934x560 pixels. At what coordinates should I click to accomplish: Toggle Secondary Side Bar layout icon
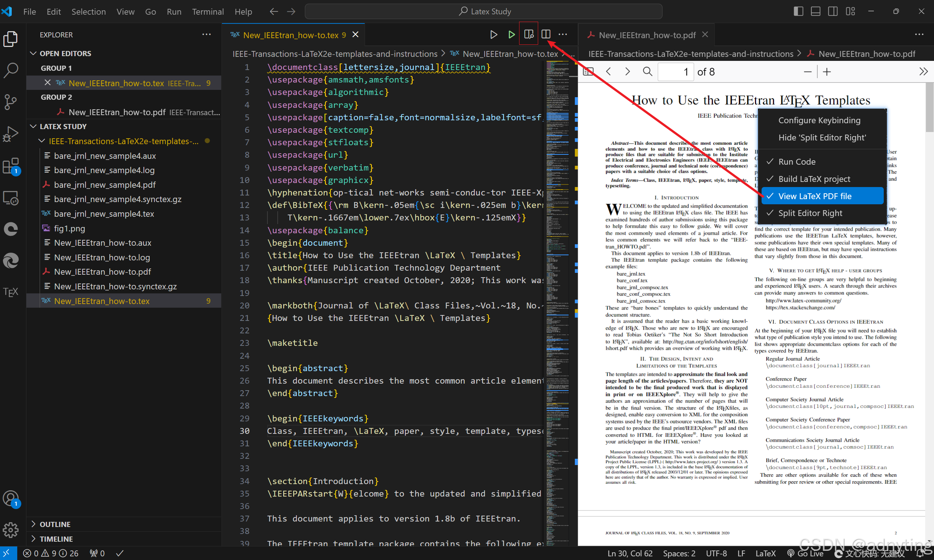click(x=833, y=11)
